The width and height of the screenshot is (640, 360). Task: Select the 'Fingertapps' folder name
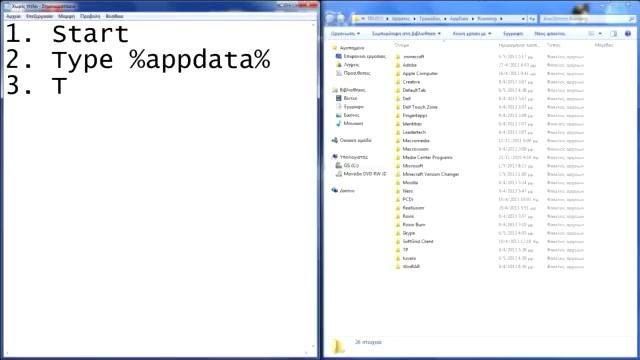click(x=415, y=116)
